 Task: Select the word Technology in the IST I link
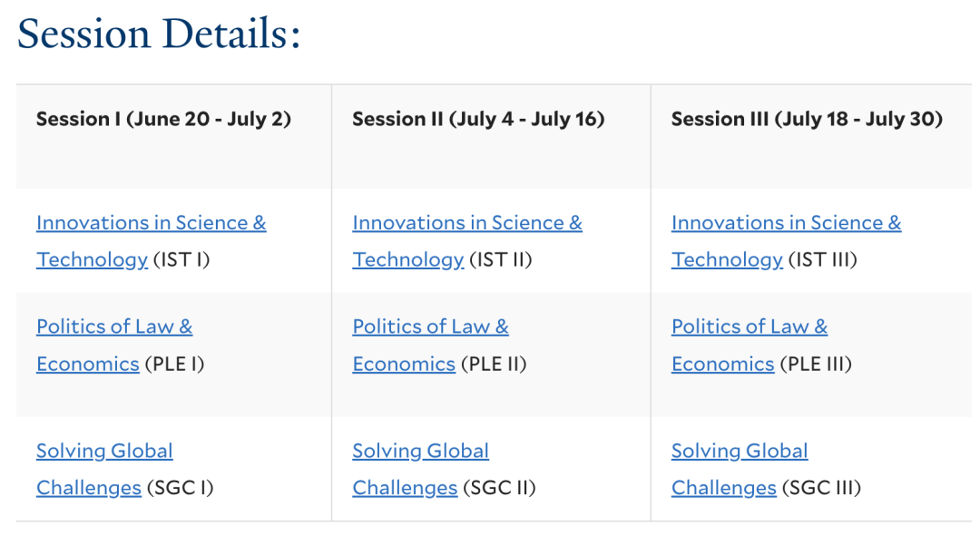(x=92, y=259)
